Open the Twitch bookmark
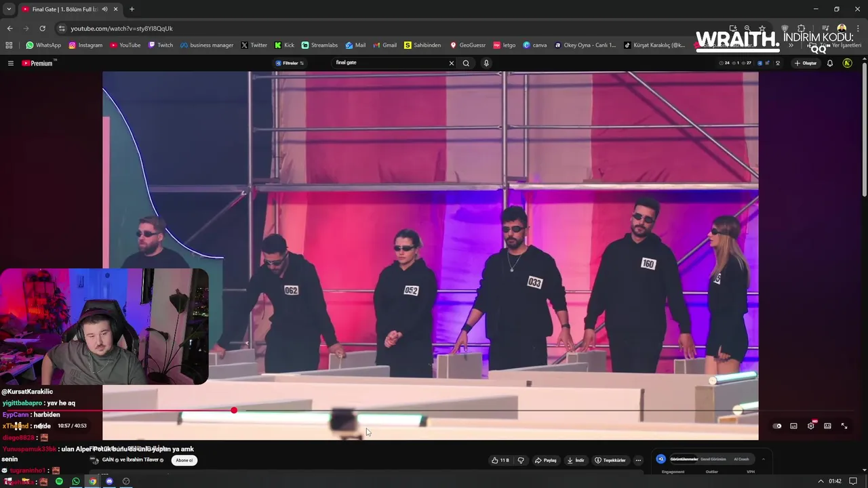Image resolution: width=868 pixels, height=488 pixels. (x=160, y=45)
